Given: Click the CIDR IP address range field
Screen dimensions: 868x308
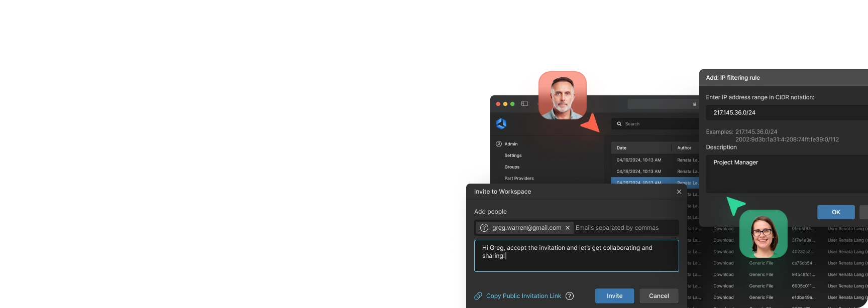Looking at the screenshot, I should (x=787, y=113).
